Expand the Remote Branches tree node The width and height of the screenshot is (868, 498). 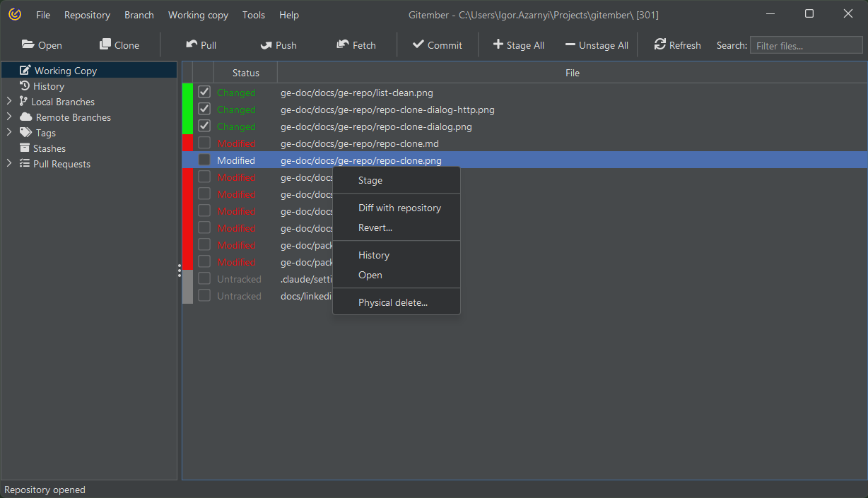click(9, 117)
